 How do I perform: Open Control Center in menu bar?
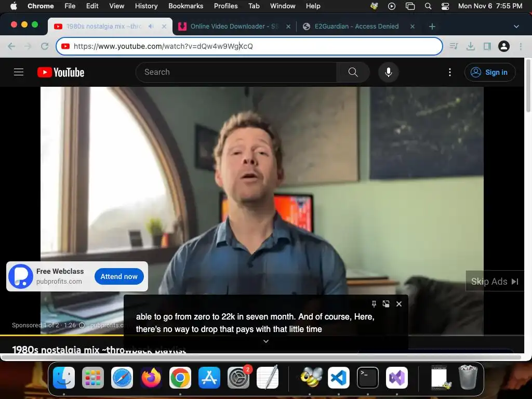point(445,6)
